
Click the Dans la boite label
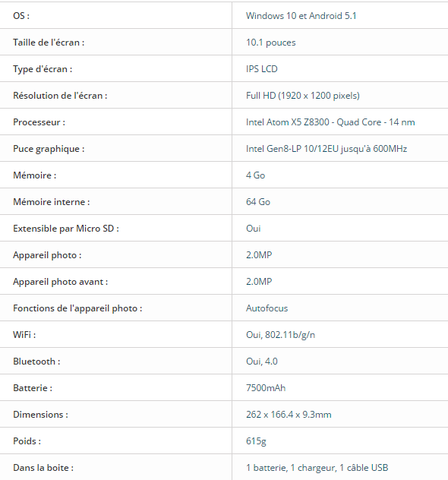pos(43,468)
